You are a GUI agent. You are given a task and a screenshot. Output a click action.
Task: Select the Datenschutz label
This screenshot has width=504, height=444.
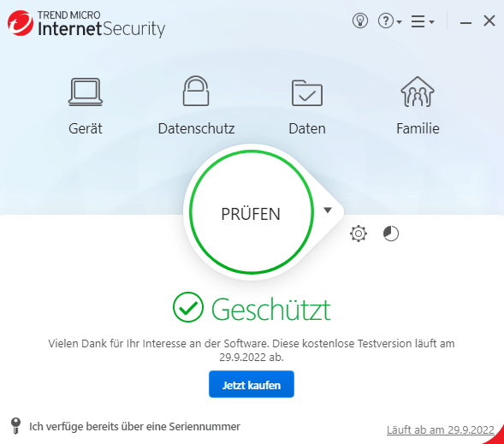(197, 128)
